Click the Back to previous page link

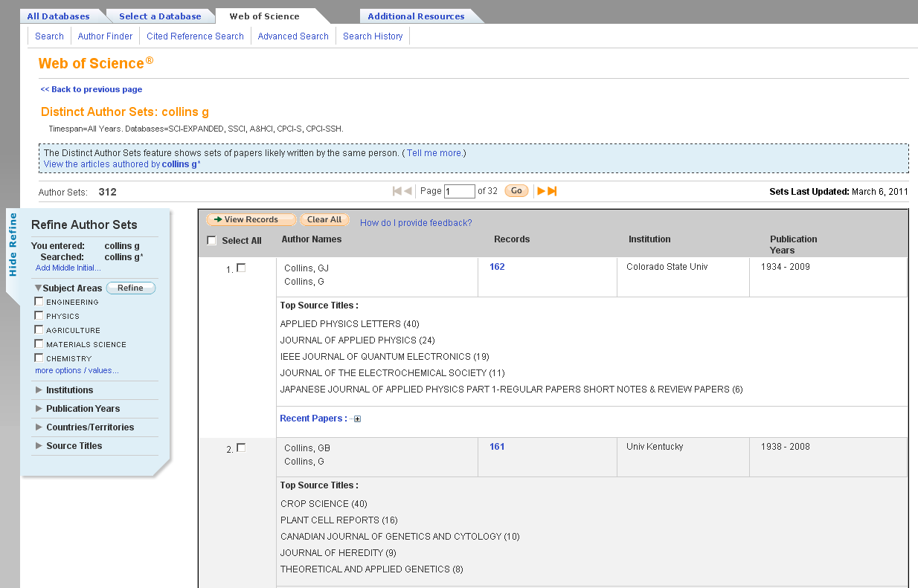[92, 89]
